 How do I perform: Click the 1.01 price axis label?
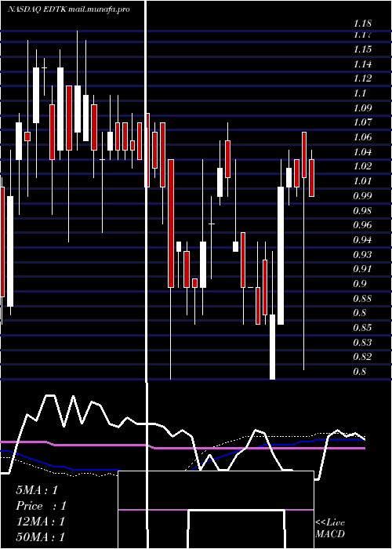point(362,181)
